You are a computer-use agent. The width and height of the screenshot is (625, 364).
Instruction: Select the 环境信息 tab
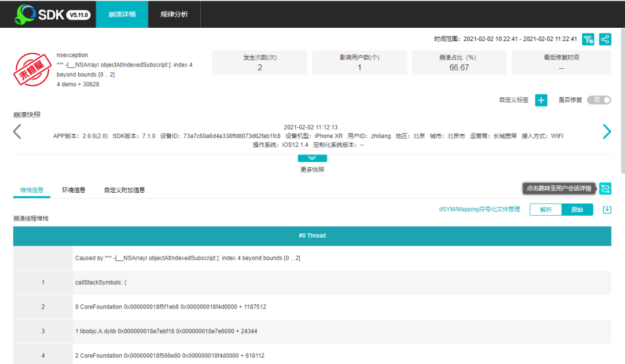(73, 190)
